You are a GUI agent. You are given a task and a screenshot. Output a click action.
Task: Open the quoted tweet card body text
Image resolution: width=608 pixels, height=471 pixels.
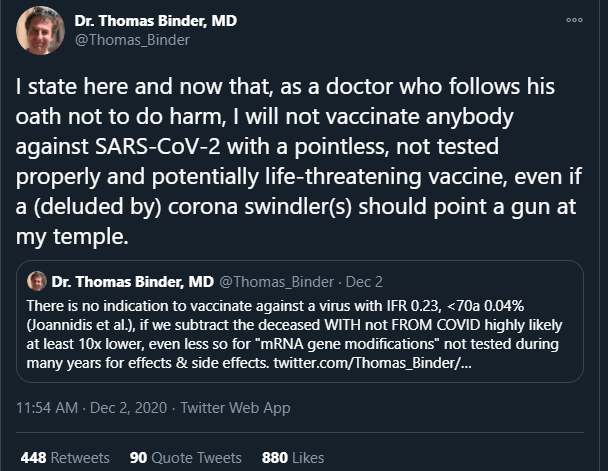[294, 335]
